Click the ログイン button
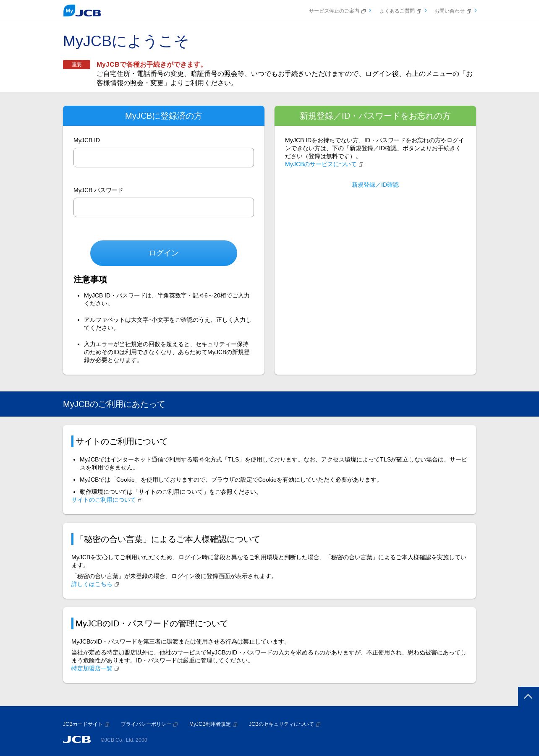539x756 pixels. (164, 253)
